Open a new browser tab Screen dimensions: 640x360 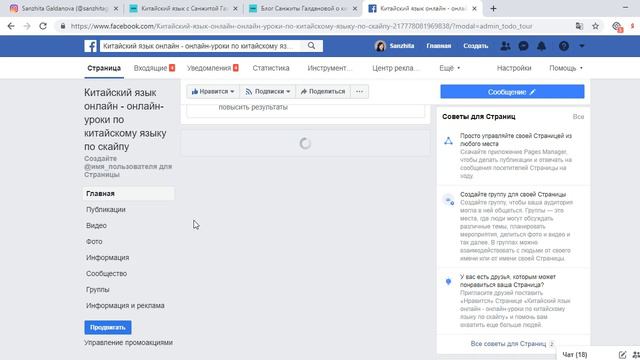[493, 9]
